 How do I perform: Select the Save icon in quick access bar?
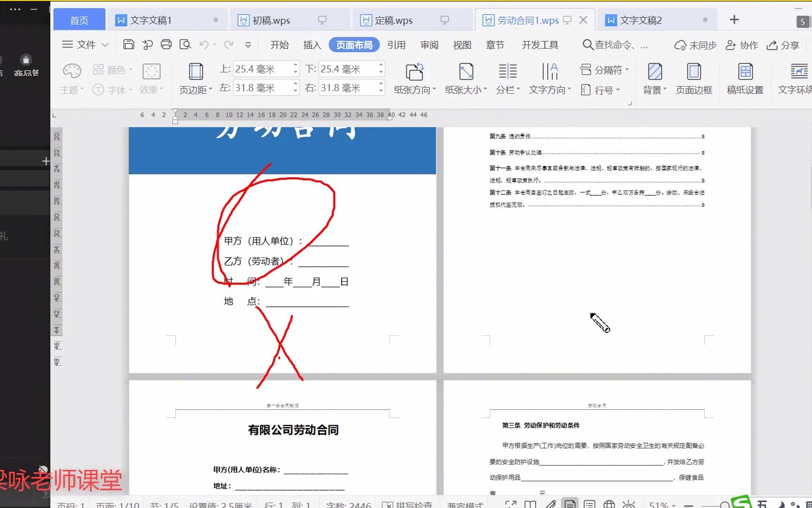[128, 44]
